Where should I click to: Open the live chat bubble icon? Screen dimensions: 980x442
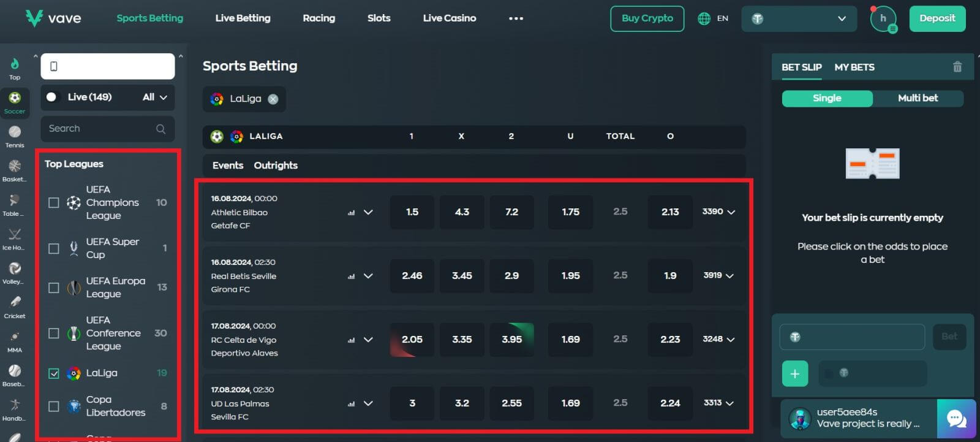(x=956, y=419)
